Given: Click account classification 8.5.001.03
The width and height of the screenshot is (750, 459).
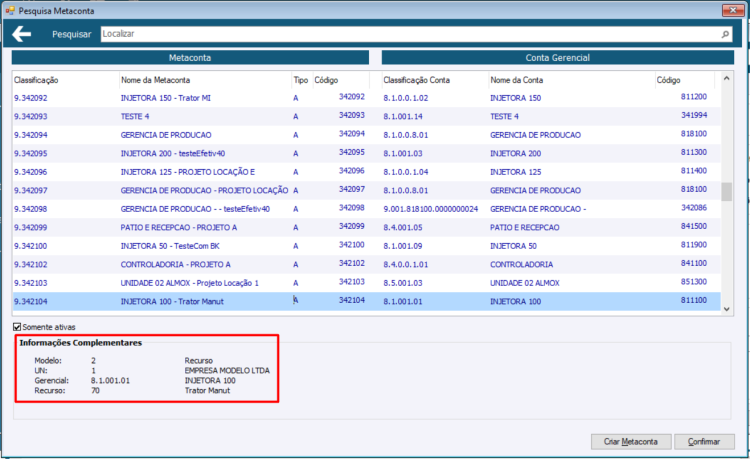Looking at the screenshot, I should (x=403, y=283).
